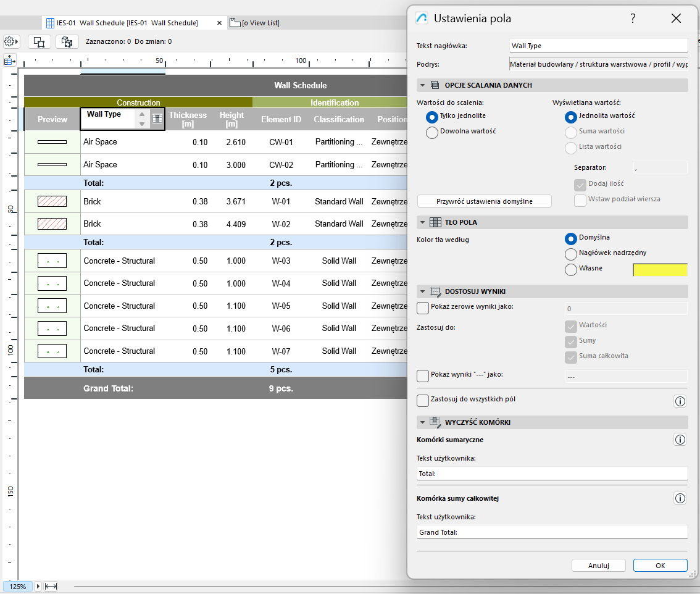Click the yellow custom background color swatch
This screenshot has width=700, height=594.
tap(660, 270)
